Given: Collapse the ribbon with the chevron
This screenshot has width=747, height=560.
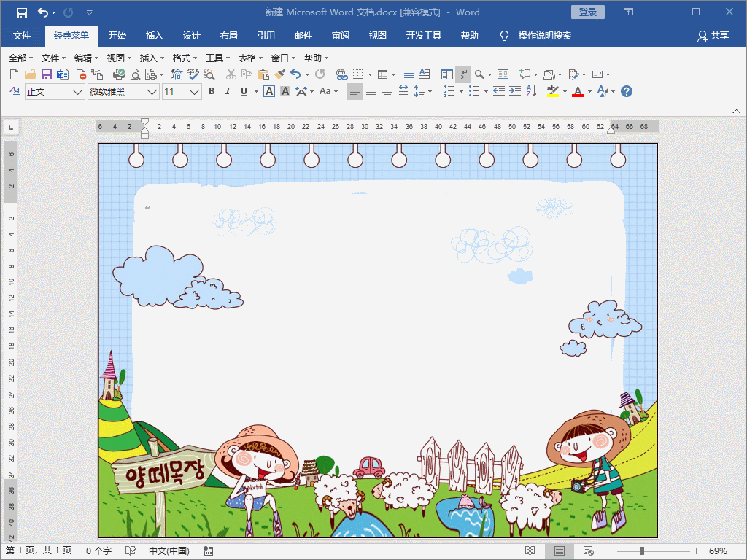Looking at the screenshot, I should (736, 111).
